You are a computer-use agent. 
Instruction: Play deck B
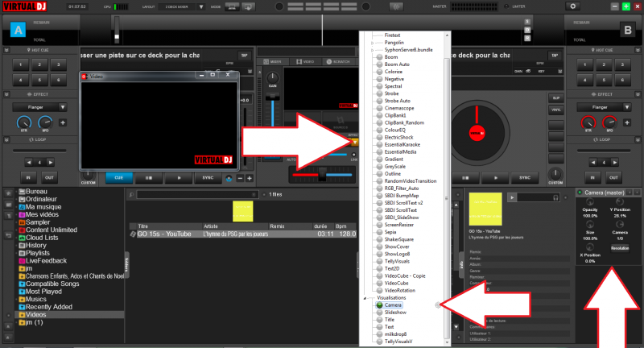point(495,178)
